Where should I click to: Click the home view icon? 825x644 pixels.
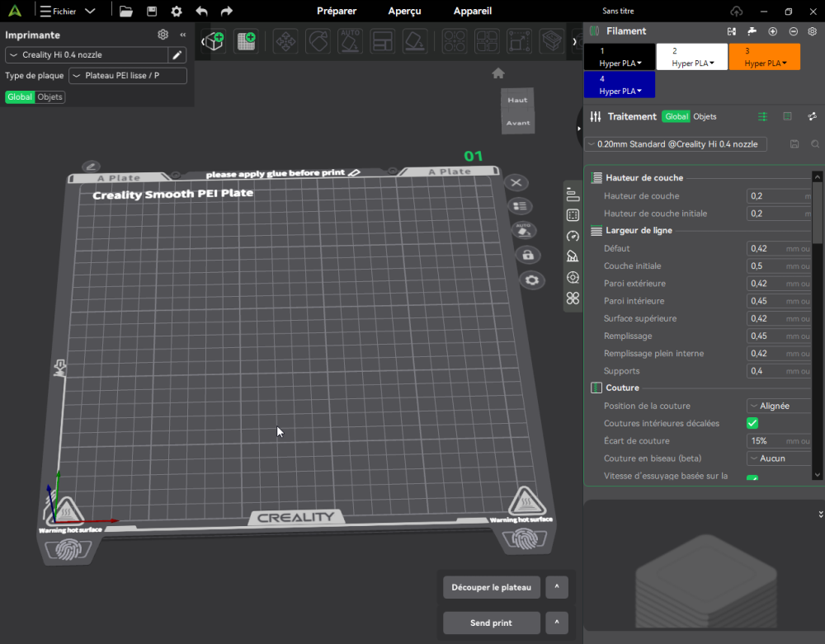(498, 73)
